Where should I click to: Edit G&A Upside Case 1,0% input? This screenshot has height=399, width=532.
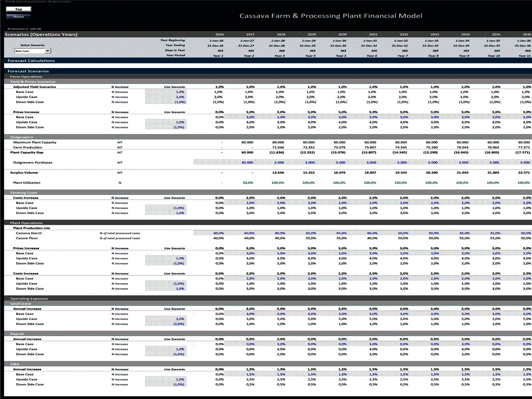[166, 380]
